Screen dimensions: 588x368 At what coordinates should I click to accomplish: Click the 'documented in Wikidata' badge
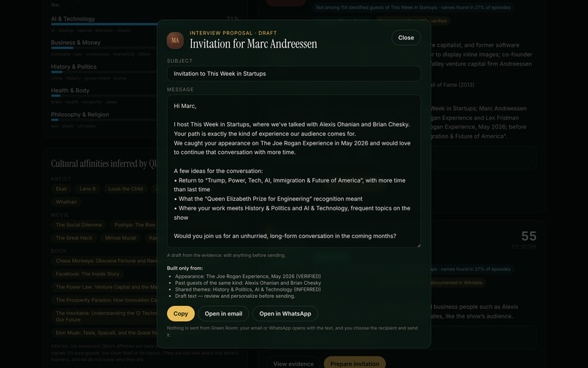click(x=457, y=283)
